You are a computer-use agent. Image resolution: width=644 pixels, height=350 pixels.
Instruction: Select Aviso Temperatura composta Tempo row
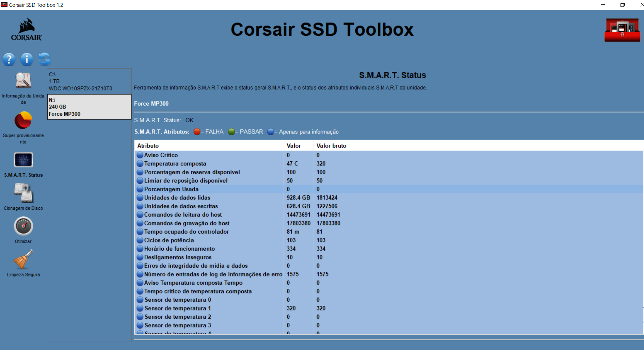pyautogui.click(x=389, y=283)
